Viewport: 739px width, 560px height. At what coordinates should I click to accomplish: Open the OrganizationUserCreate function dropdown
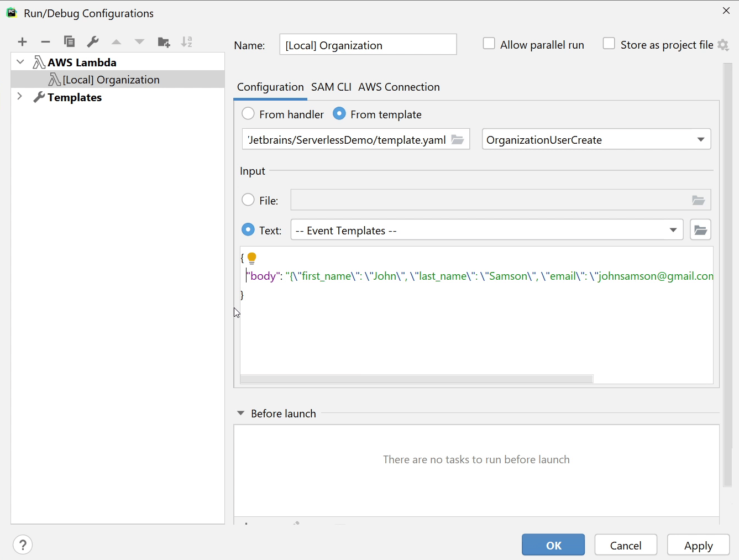point(596,139)
